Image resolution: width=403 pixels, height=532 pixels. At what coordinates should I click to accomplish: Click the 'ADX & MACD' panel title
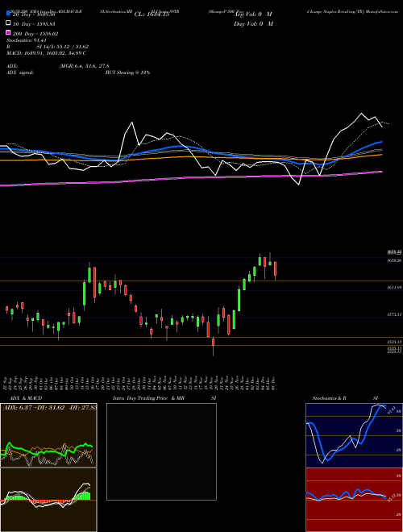coord(26,398)
